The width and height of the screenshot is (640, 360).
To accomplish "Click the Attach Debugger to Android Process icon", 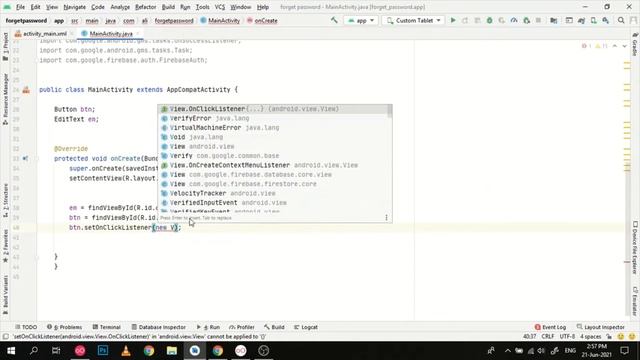I will [x=527, y=20].
